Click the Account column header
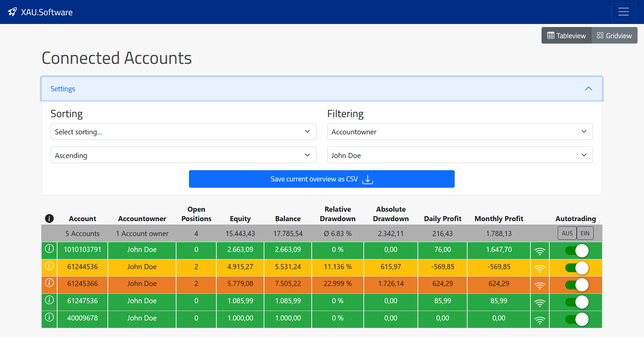The height and width of the screenshot is (338, 644). click(82, 218)
